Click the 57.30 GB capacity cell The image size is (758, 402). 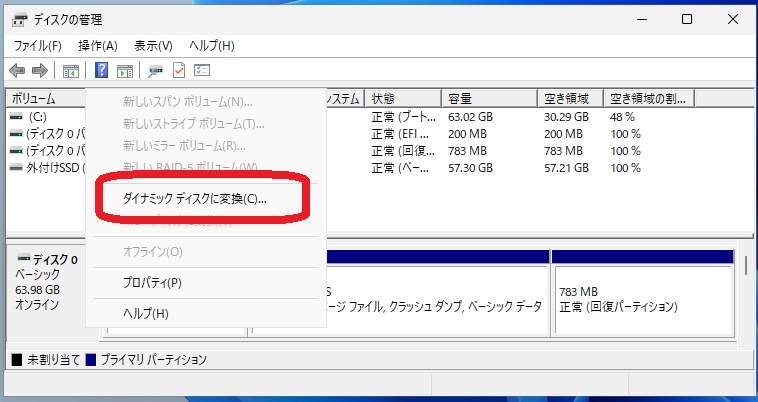[x=470, y=168]
